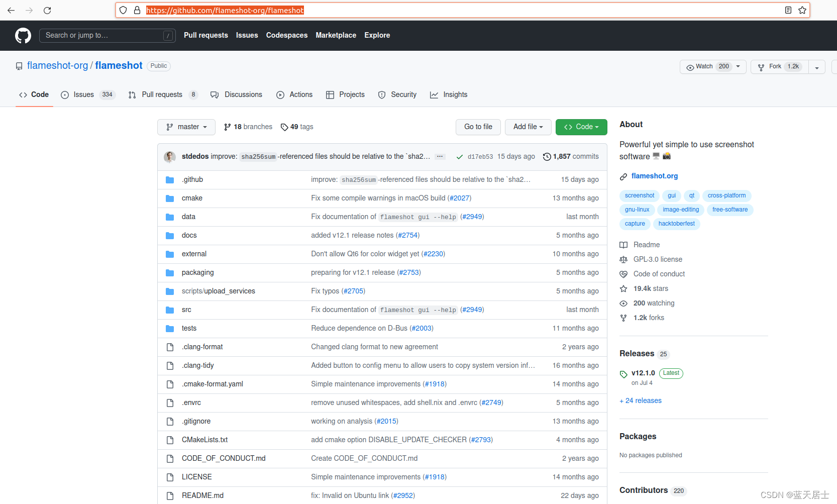Image resolution: width=837 pixels, height=504 pixels.
Task: Open Codespaces in the top navigation
Action: [287, 36]
